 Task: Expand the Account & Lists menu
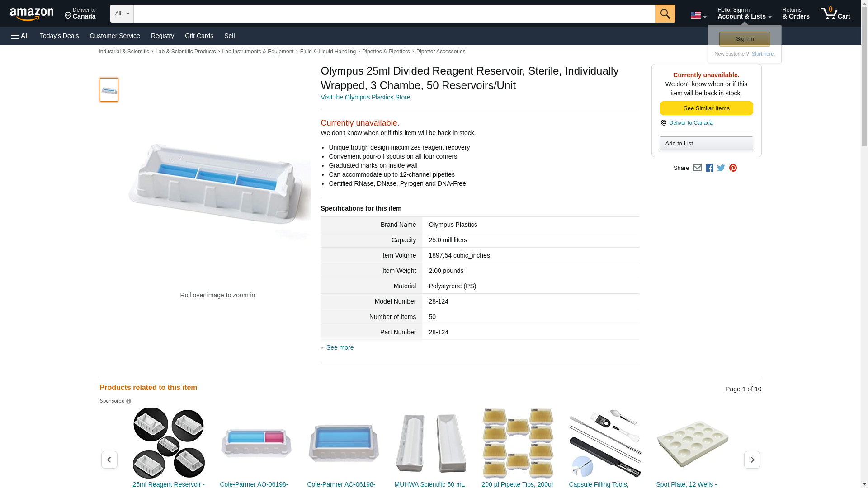pos(744,14)
